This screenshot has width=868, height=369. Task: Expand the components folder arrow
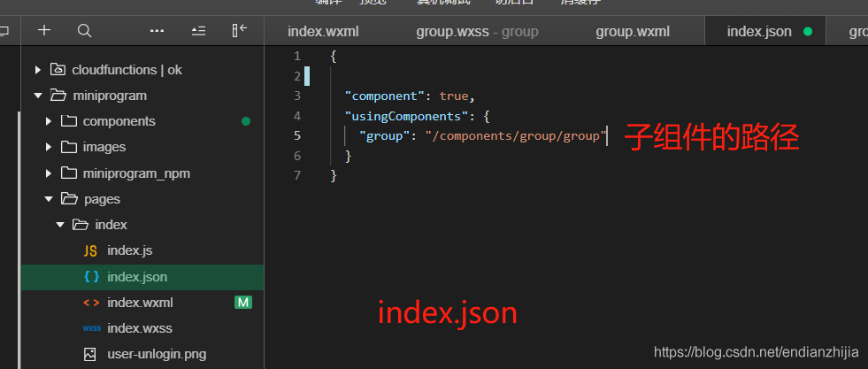pos(49,121)
